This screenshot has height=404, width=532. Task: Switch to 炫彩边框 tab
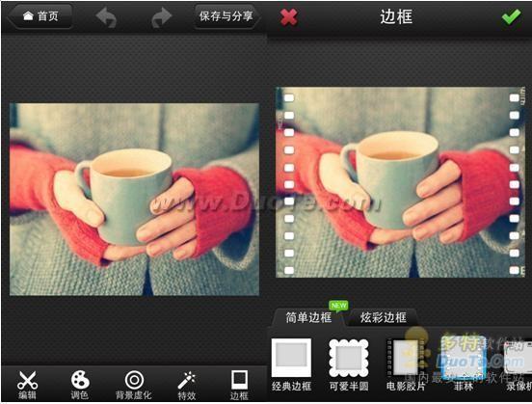(x=383, y=317)
